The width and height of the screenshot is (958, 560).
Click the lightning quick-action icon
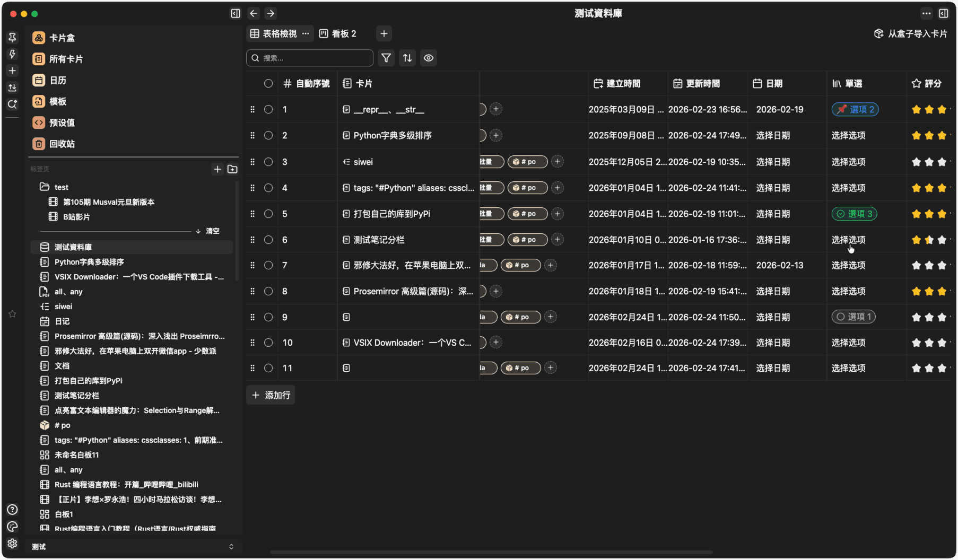12,54
